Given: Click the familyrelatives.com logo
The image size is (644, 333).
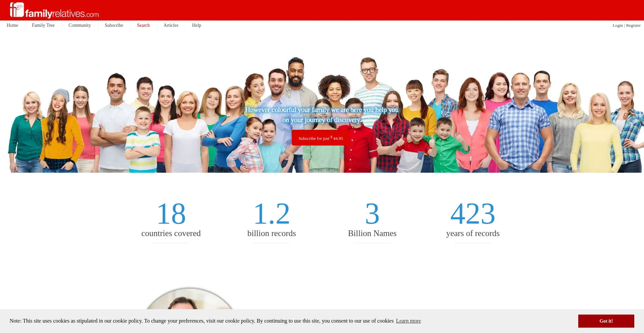Looking at the screenshot, I should (54, 10).
